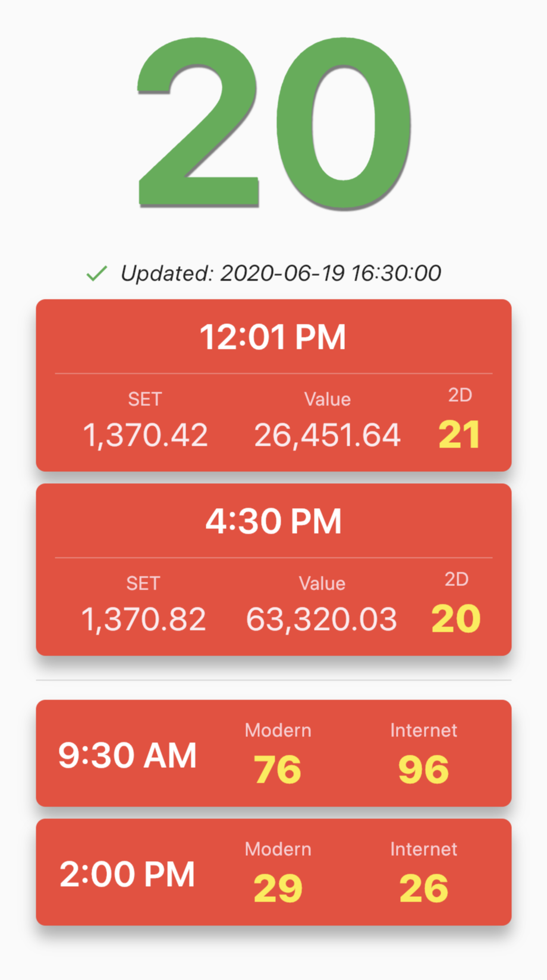Click SET value 1,370.42
Image resolution: width=547 pixels, height=980 pixels.
pyautogui.click(x=145, y=435)
